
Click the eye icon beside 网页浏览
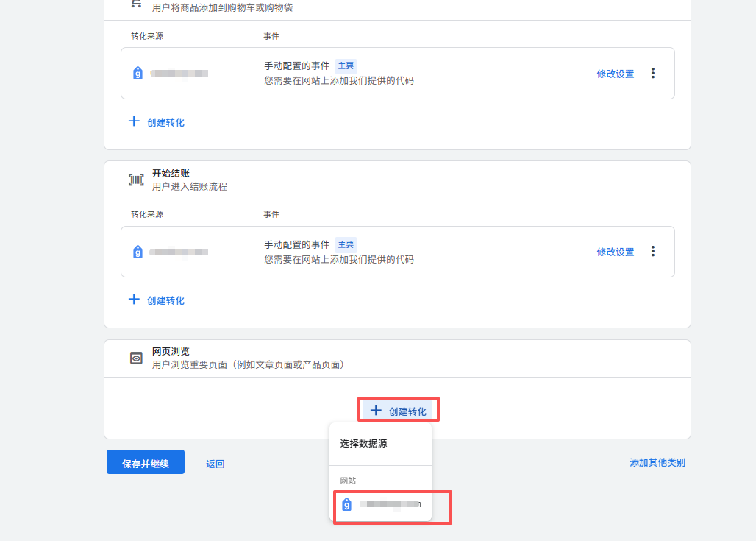pos(136,358)
